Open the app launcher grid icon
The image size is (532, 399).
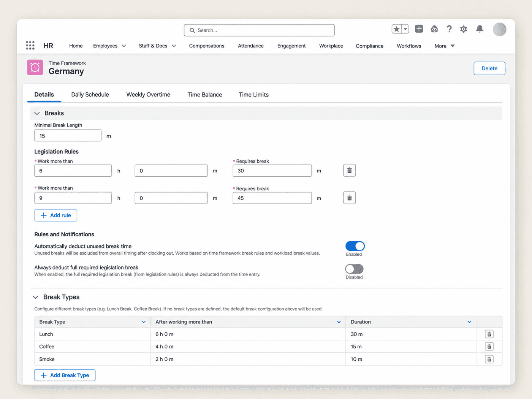30,46
